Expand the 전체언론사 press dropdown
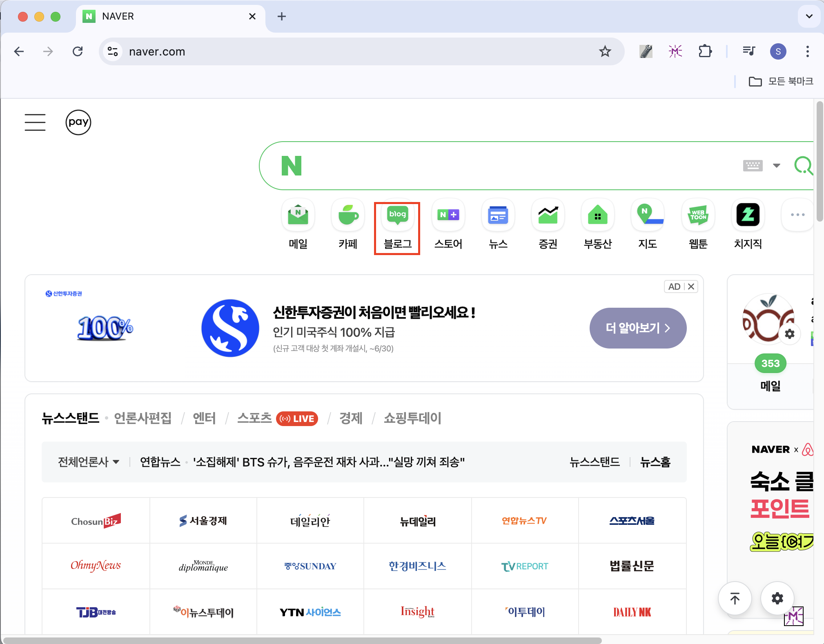This screenshot has width=824, height=644. (x=89, y=462)
